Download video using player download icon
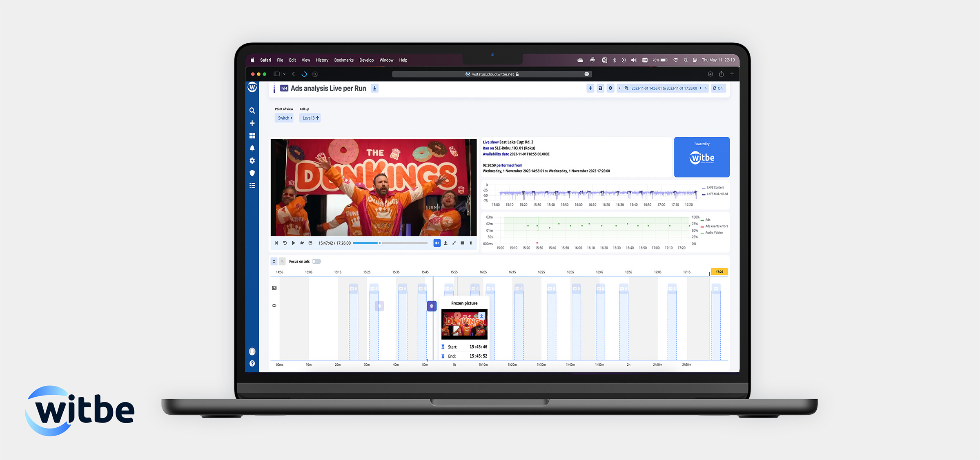 pyautogui.click(x=445, y=243)
